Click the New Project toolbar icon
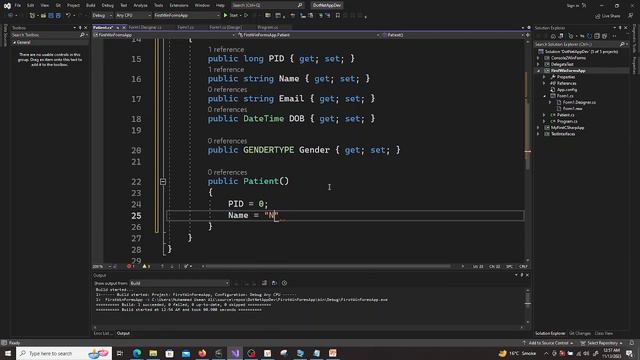The height and width of the screenshot is (360, 640). tap(32, 16)
